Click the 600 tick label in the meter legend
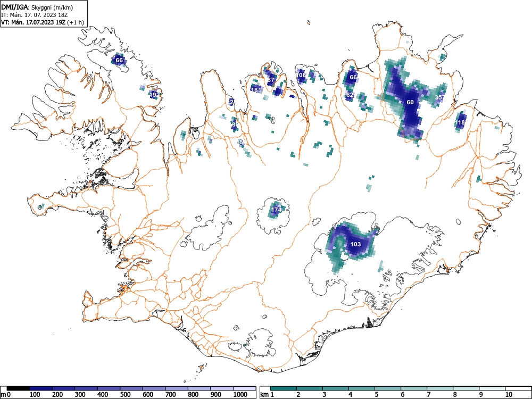This screenshot has width=532, height=399. click(148, 395)
